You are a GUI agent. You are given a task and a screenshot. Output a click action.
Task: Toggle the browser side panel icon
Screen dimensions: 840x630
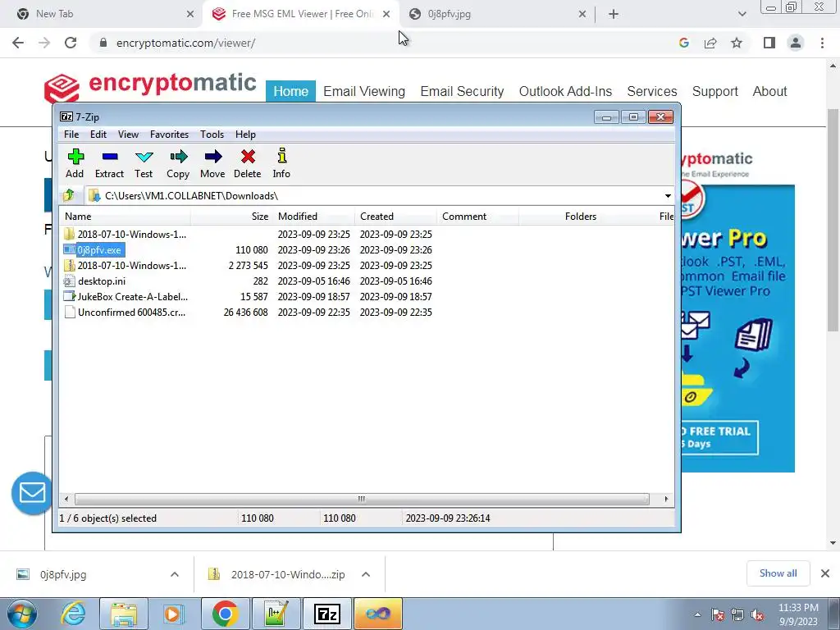click(769, 43)
